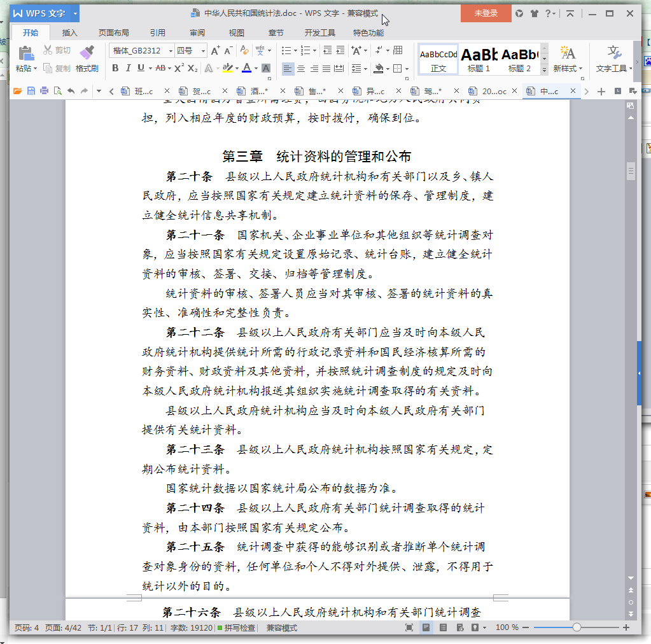Screen dimensions: 651x644
Task: Click the increase font size icon
Action: tap(215, 50)
